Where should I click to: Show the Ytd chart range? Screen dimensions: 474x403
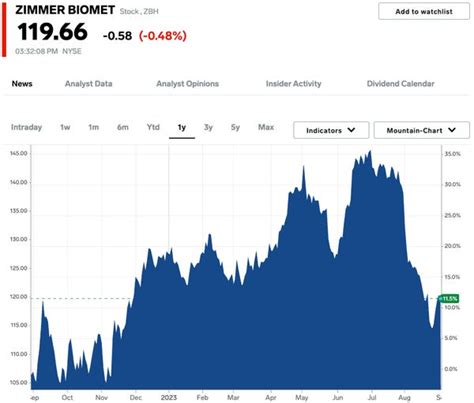tap(153, 127)
